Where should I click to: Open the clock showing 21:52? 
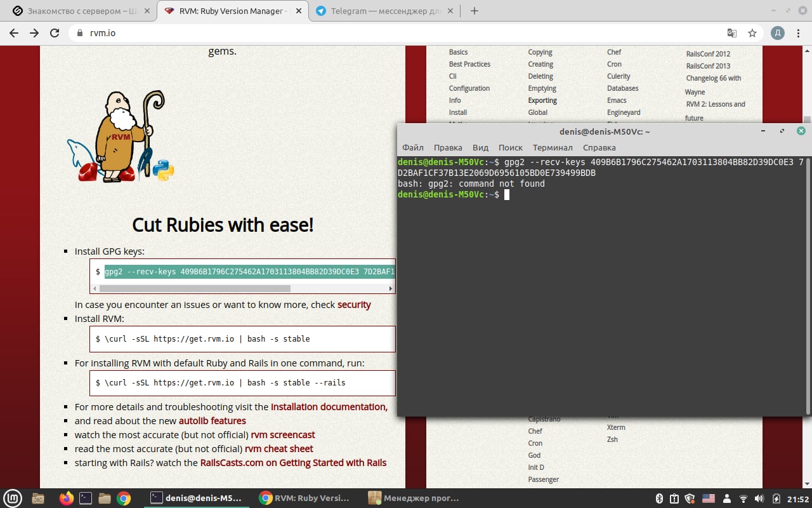pyautogui.click(x=798, y=498)
